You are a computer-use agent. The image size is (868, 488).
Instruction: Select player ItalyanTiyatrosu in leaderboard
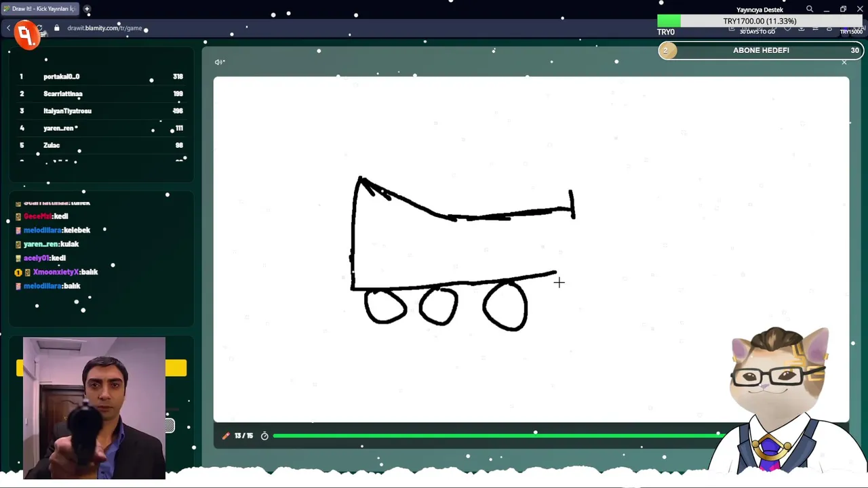coord(67,110)
